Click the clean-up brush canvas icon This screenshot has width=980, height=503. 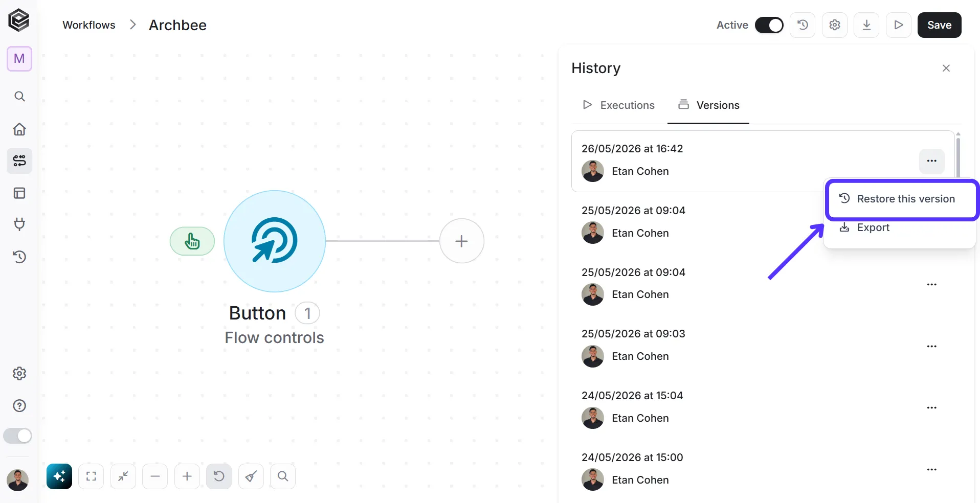(251, 476)
